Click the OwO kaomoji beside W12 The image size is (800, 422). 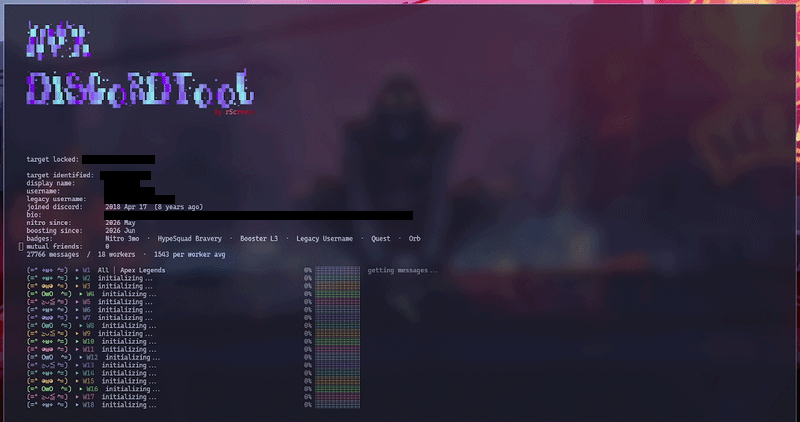tap(49, 357)
